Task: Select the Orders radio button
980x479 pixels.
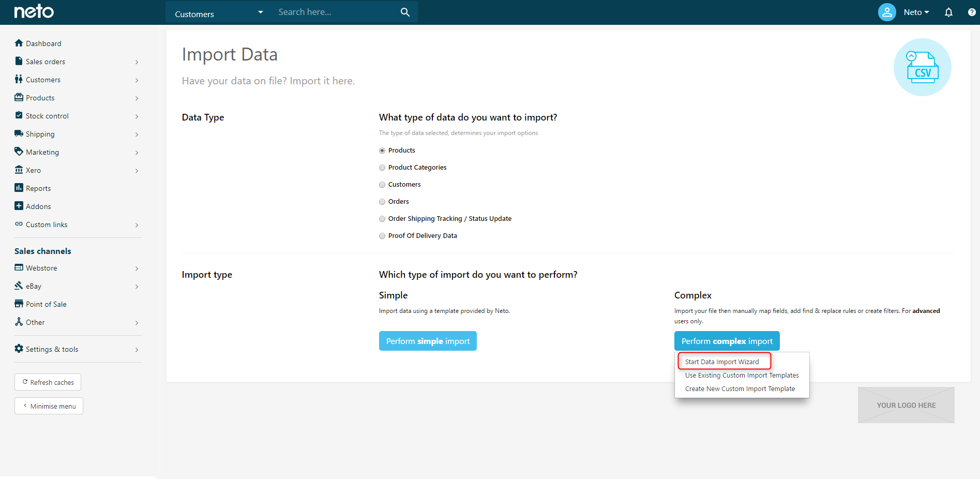Action: coord(382,202)
